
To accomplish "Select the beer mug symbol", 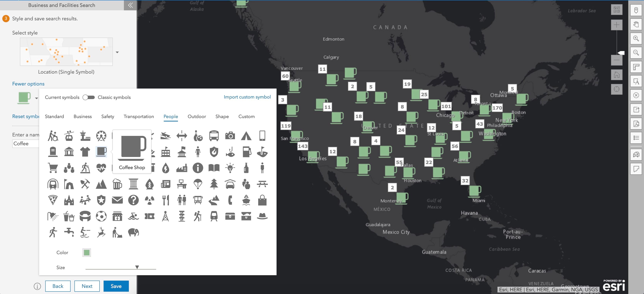I will (x=118, y=184).
